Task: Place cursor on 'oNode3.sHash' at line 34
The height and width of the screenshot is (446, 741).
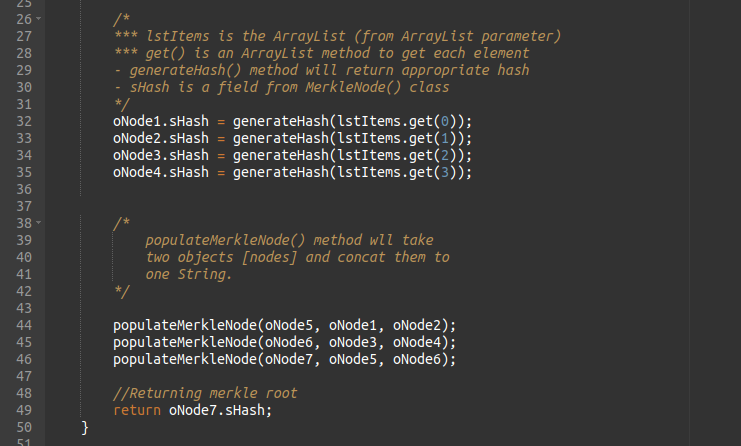Action: click(160, 155)
